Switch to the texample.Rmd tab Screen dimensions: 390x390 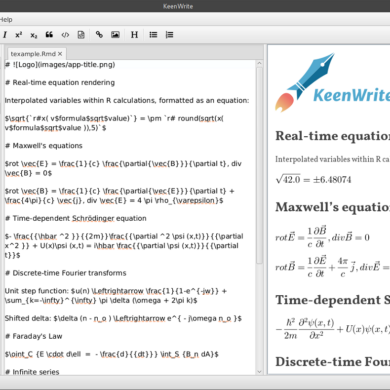point(33,54)
